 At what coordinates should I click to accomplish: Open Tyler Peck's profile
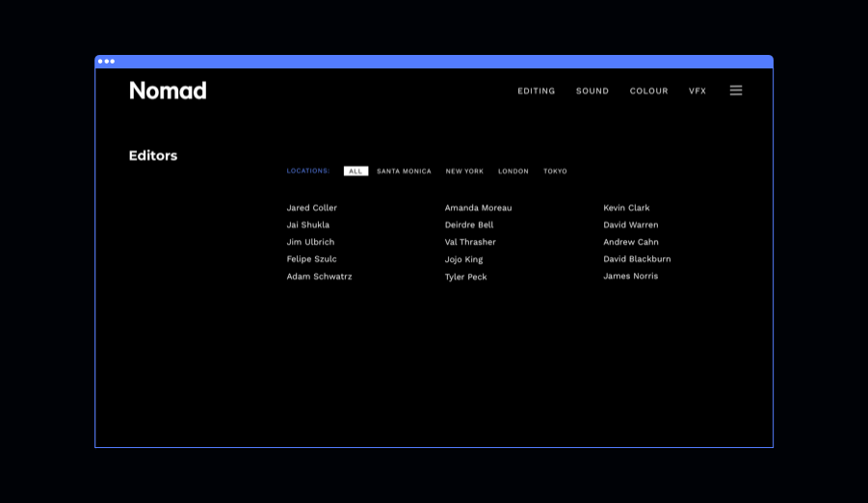click(x=465, y=277)
